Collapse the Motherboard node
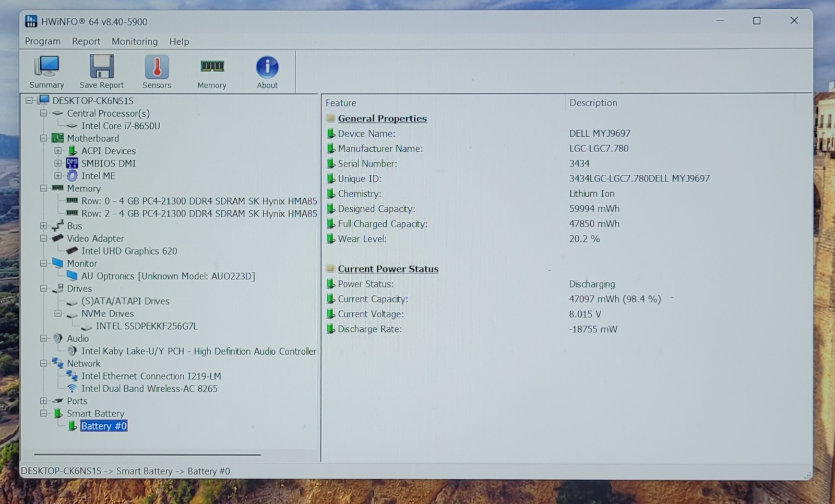The image size is (835, 504). (x=43, y=138)
